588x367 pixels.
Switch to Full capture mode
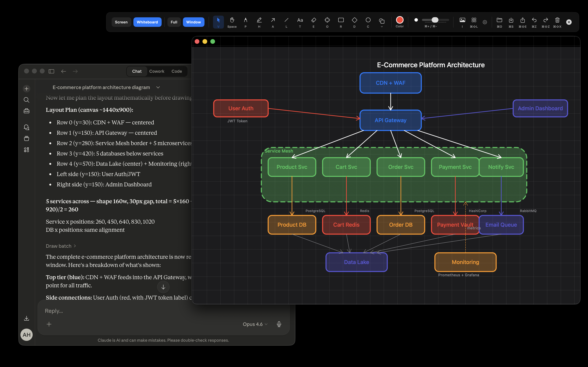[174, 22]
